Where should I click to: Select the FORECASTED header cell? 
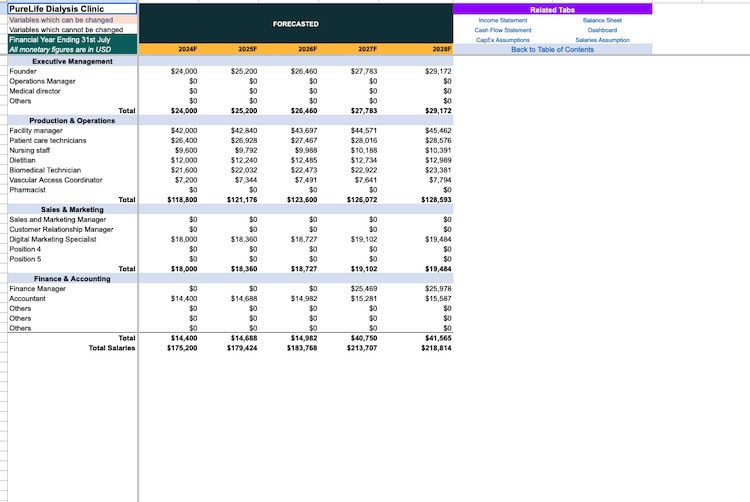[296, 24]
